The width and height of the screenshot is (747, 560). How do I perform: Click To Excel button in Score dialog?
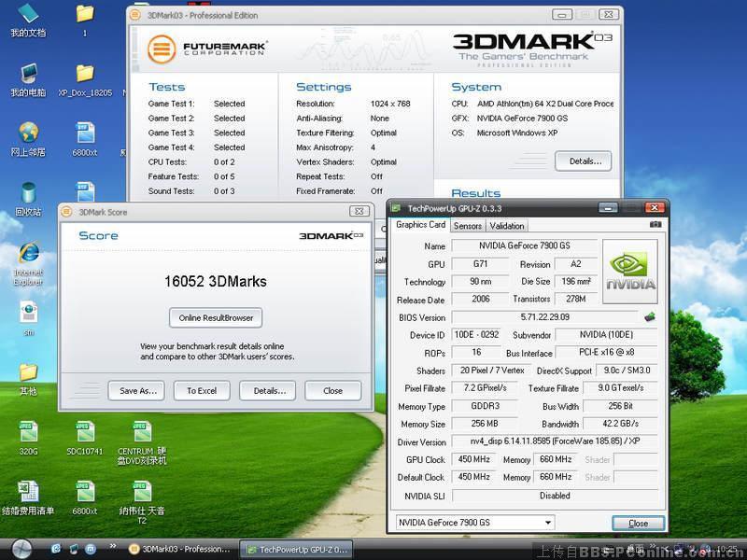click(202, 390)
